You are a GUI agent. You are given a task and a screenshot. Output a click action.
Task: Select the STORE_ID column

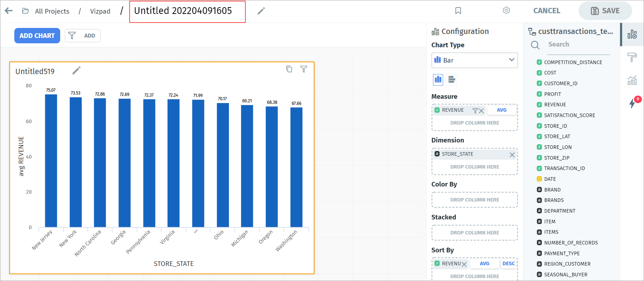point(555,126)
